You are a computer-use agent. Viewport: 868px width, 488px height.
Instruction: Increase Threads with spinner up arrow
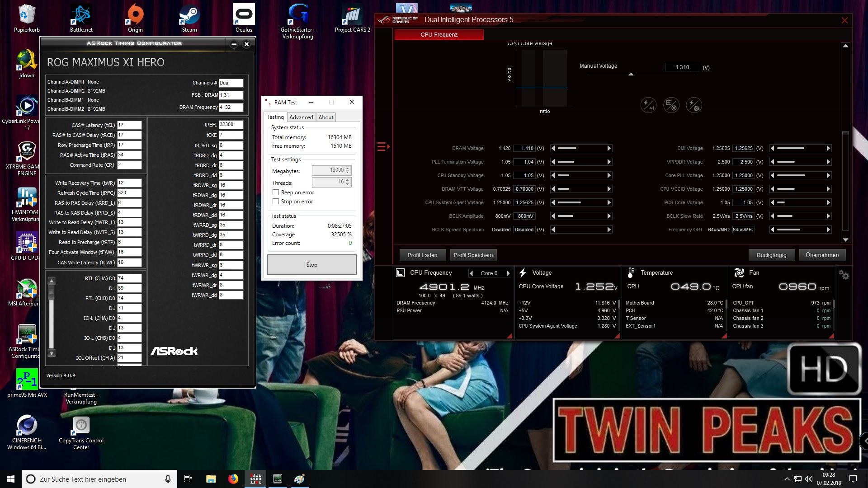[x=348, y=180]
